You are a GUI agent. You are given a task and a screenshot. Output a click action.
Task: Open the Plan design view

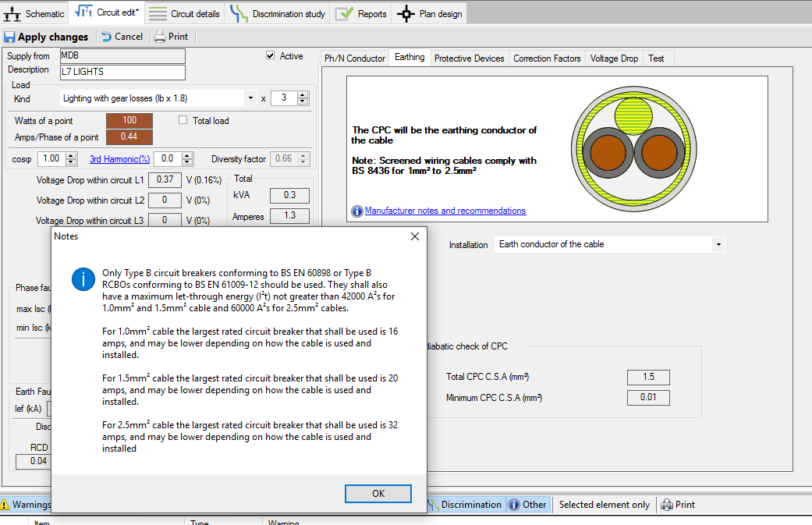tap(429, 12)
